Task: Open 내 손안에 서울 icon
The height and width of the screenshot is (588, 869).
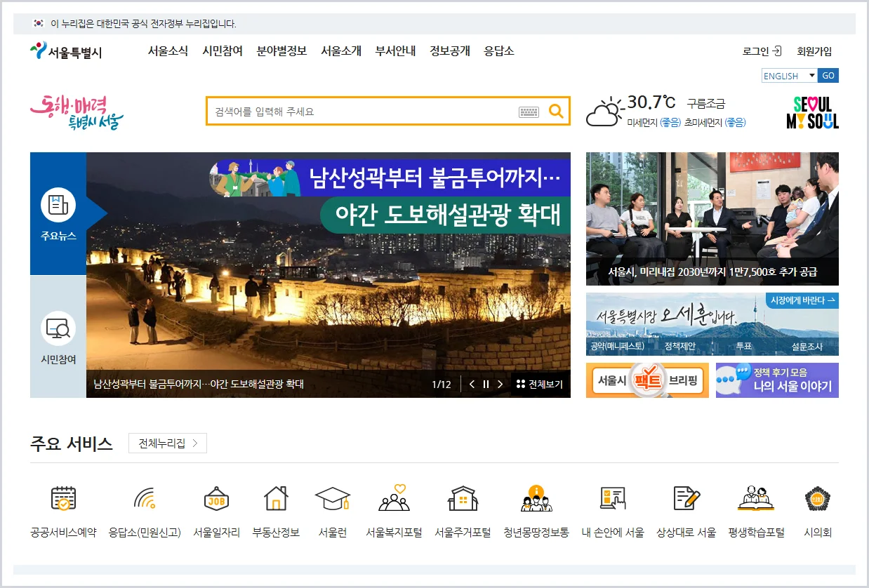Action: pyautogui.click(x=613, y=498)
